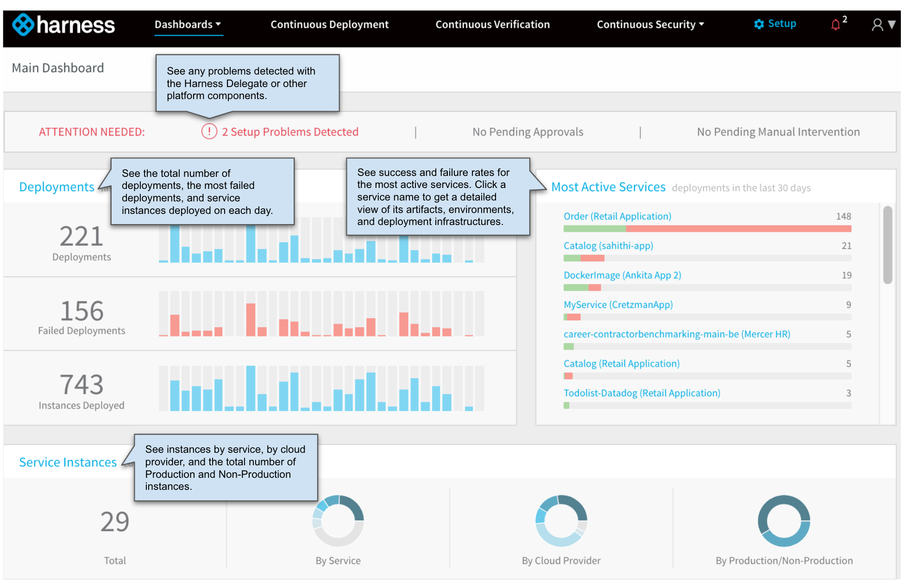Viewport: 905px width, 588px height.
Task: Open the Deployments section heading
Action: [x=57, y=187]
